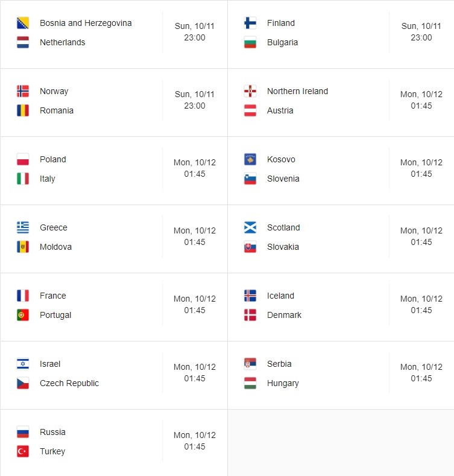Click the Kosovo flag icon
454x476 pixels.
click(x=250, y=159)
